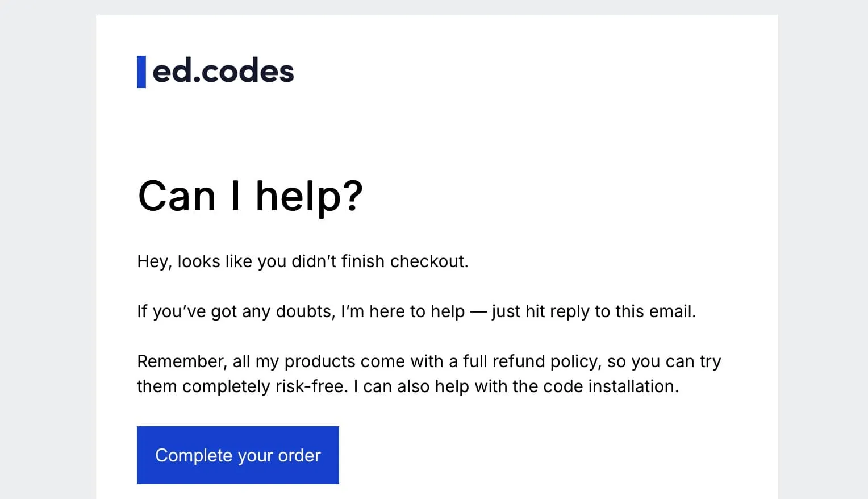
Task: Click the blue bar icon in the logo
Action: tap(141, 72)
